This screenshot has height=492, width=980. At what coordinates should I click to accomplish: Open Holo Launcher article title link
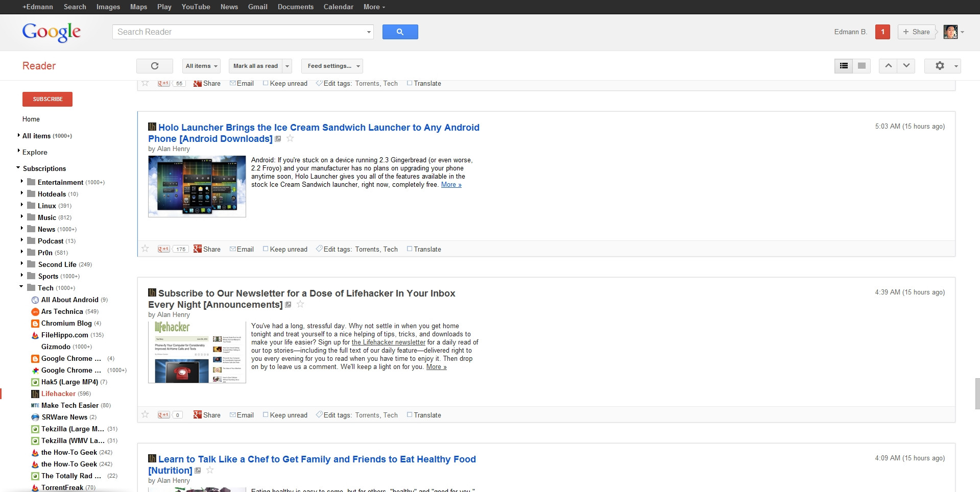tap(314, 133)
